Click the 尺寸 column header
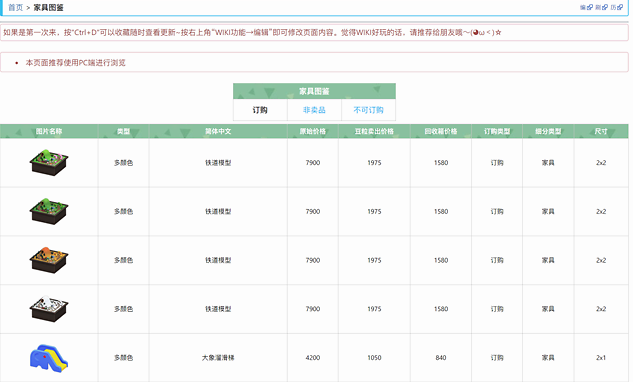 coord(601,131)
